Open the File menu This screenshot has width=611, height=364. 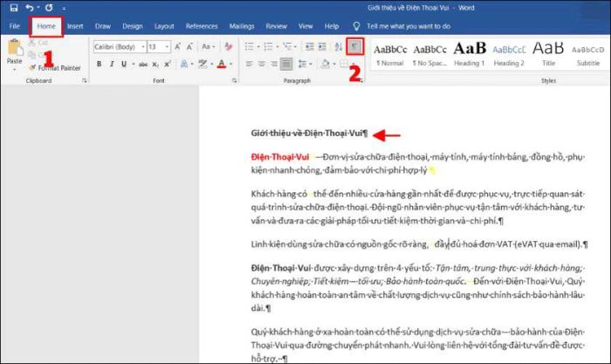[x=15, y=26]
